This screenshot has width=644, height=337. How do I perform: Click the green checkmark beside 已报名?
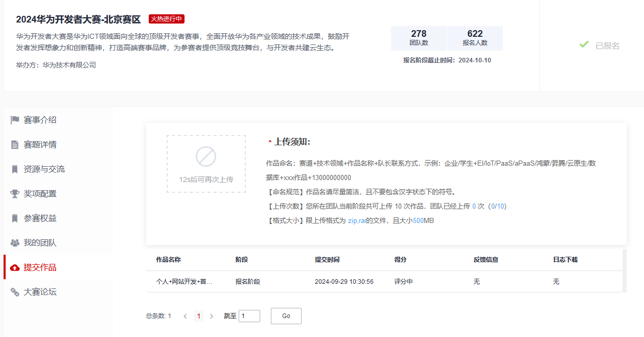coord(584,45)
